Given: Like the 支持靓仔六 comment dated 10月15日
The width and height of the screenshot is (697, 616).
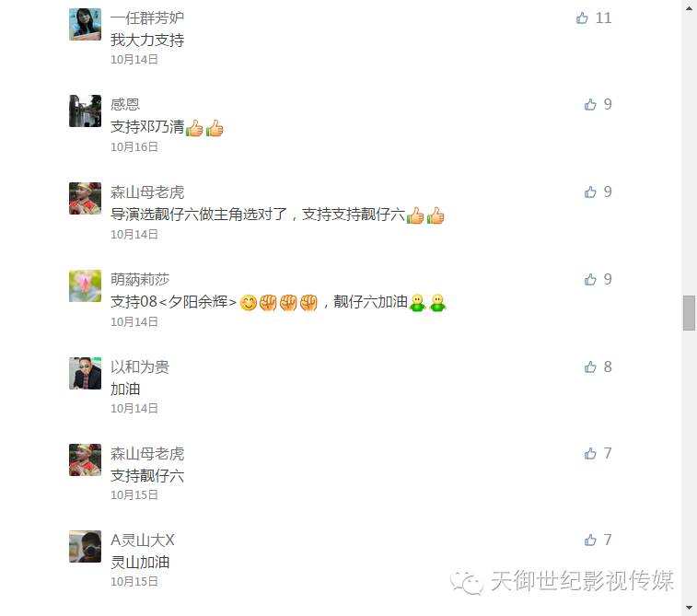Looking at the screenshot, I should (x=590, y=453).
